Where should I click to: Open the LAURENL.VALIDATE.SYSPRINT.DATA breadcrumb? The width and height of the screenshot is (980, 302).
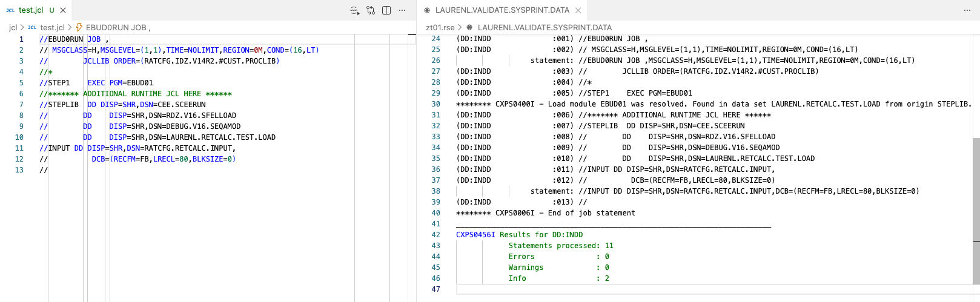tap(545, 27)
